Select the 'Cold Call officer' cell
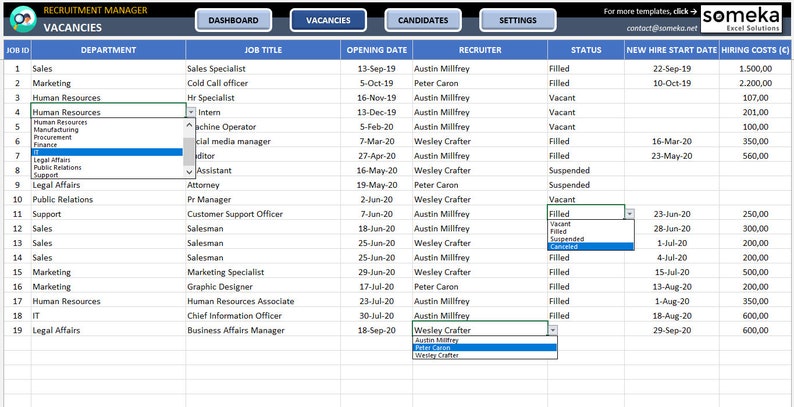The height and width of the screenshot is (407, 794). point(263,83)
